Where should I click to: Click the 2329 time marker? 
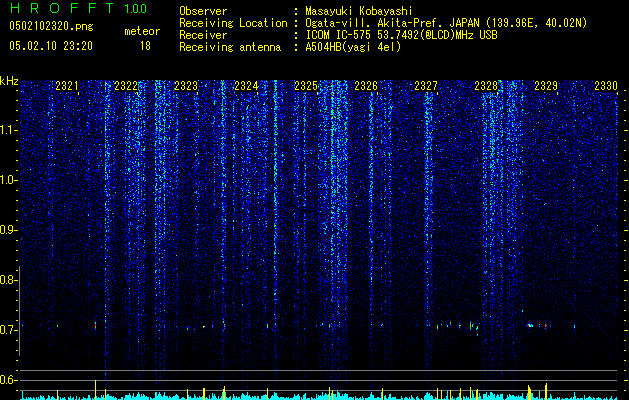click(546, 86)
